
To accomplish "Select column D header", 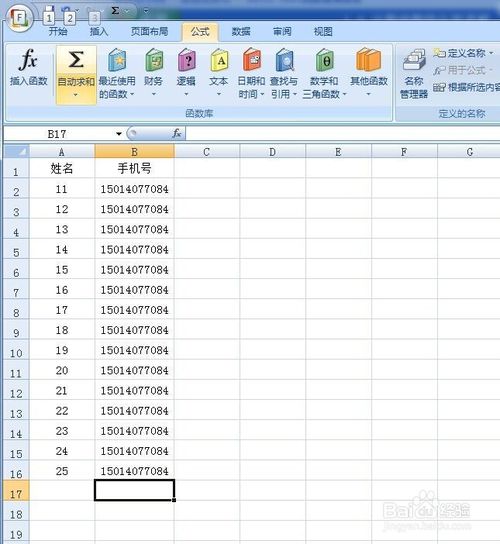I will pos(272,152).
